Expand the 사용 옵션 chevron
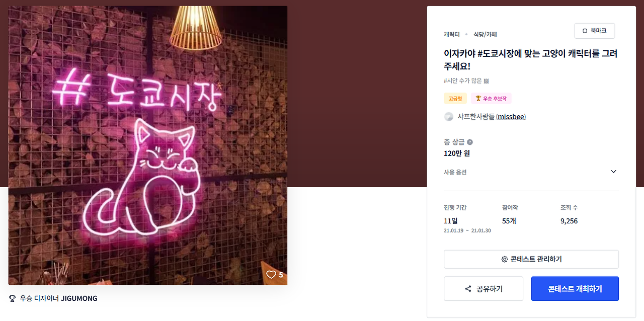Screen dimensions: 644x321 tap(613, 172)
